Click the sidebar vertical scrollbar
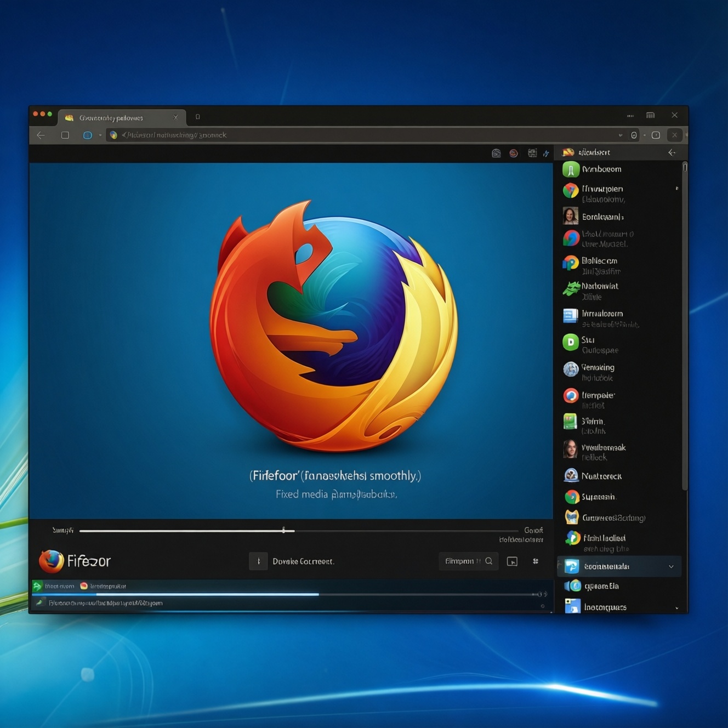Screen dimensions: 728x728 (x=685, y=326)
